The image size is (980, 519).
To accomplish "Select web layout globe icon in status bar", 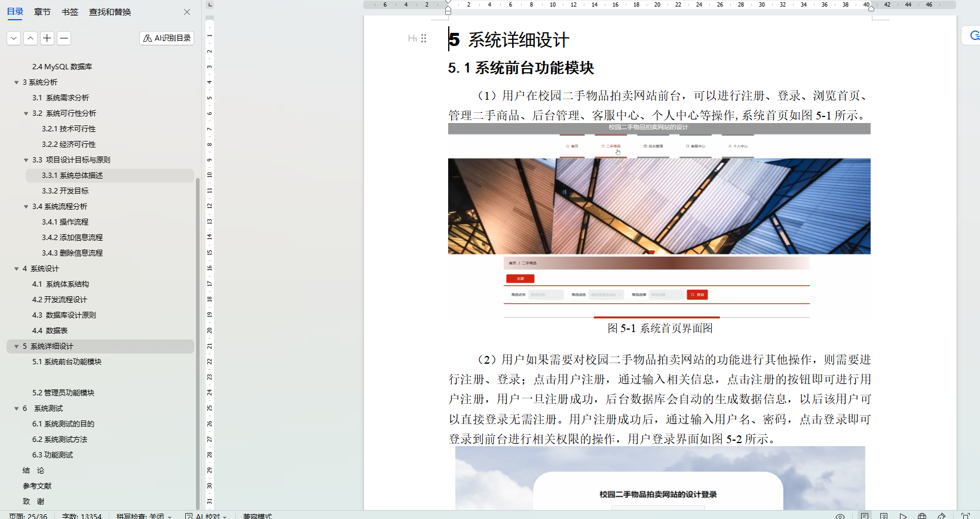I will pyautogui.click(x=922, y=516).
